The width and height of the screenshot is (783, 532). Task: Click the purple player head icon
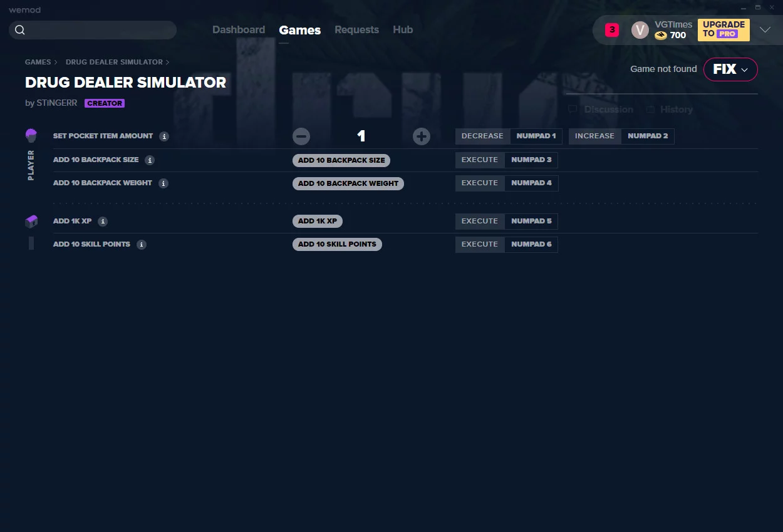click(x=31, y=136)
